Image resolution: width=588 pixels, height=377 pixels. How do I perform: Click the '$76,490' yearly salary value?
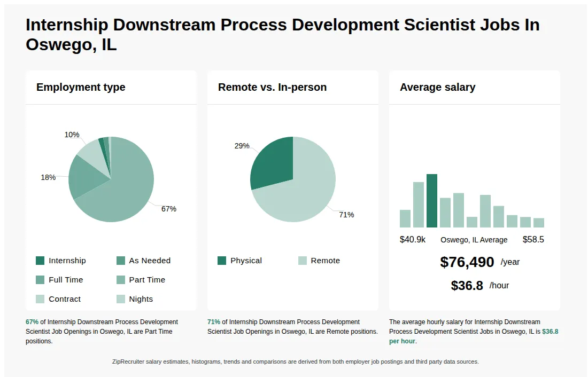click(467, 262)
